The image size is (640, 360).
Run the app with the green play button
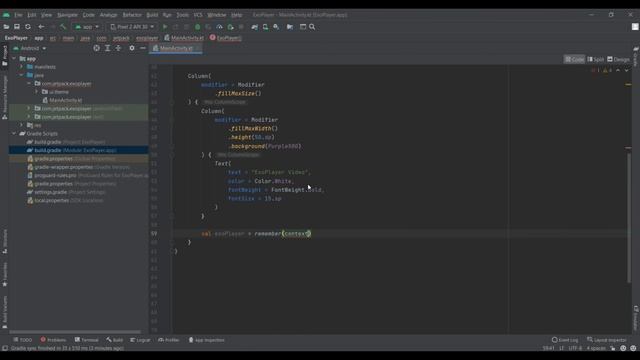pyautogui.click(x=165, y=27)
